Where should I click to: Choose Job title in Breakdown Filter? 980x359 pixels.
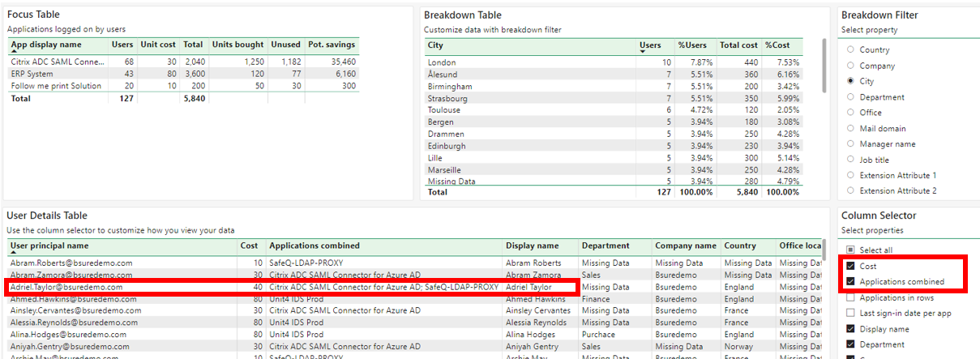point(850,160)
